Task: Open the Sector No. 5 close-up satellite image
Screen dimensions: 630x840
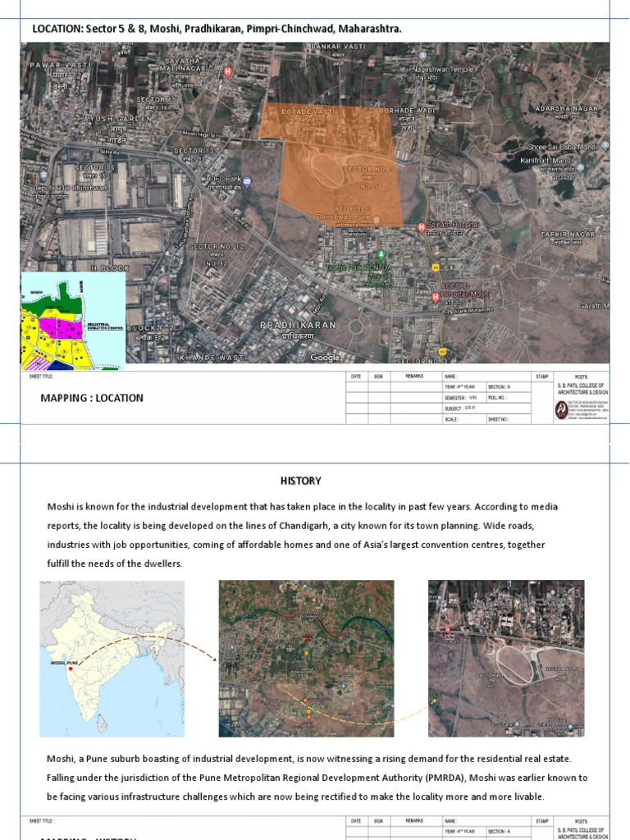Action: tap(506, 659)
